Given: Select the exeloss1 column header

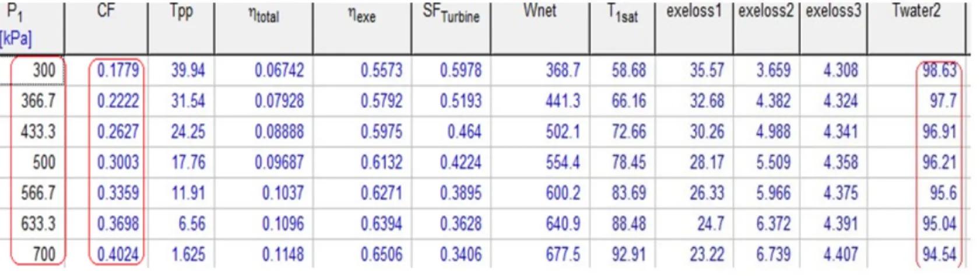Looking at the screenshot, I should tap(694, 27).
